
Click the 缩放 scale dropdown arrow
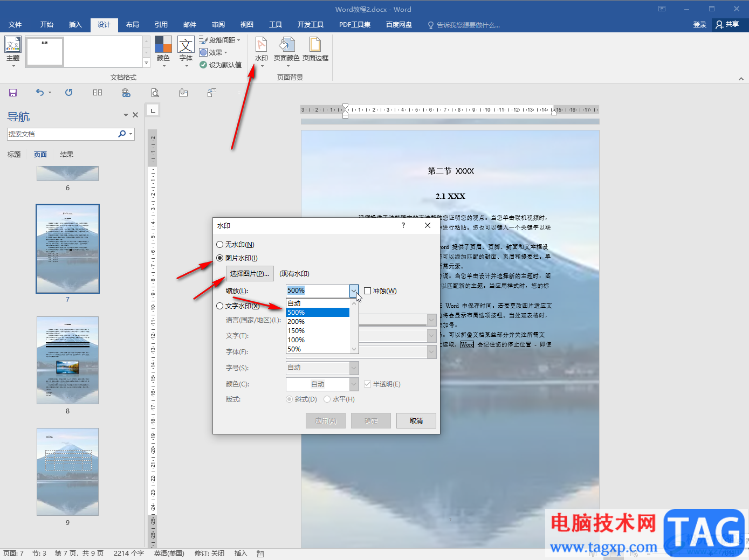354,291
